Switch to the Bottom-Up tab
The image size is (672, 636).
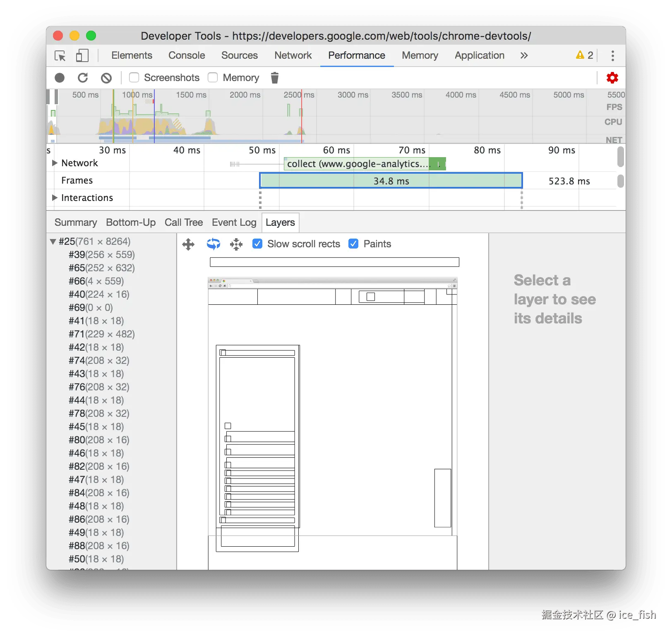click(131, 222)
